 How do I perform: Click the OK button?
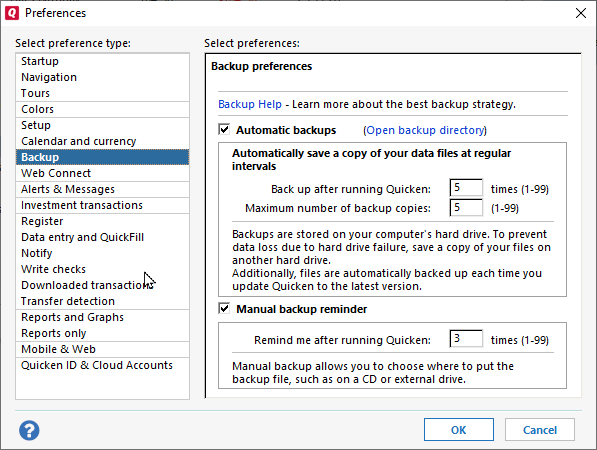(x=459, y=430)
